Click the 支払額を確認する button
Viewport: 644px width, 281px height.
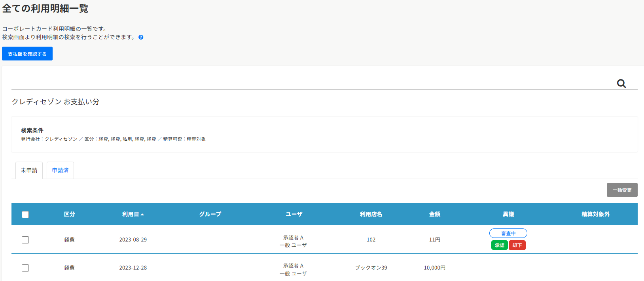point(27,54)
